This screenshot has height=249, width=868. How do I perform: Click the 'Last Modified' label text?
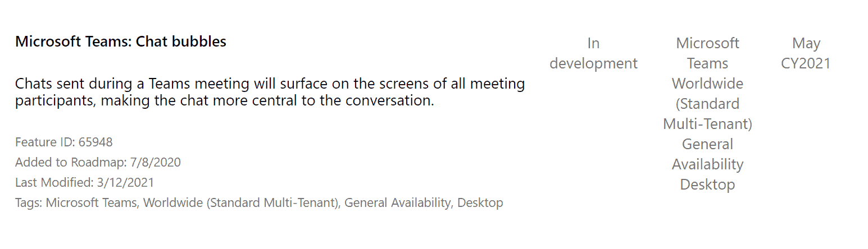[x=53, y=183]
